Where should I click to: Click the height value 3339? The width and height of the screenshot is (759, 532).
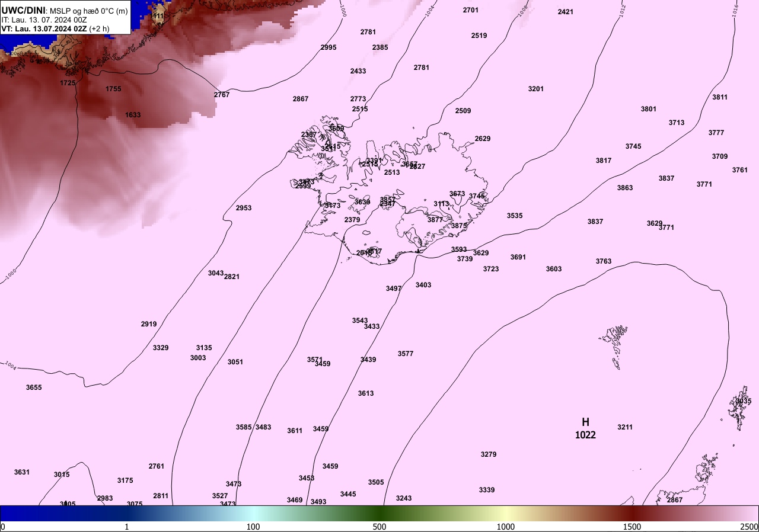(x=487, y=490)
